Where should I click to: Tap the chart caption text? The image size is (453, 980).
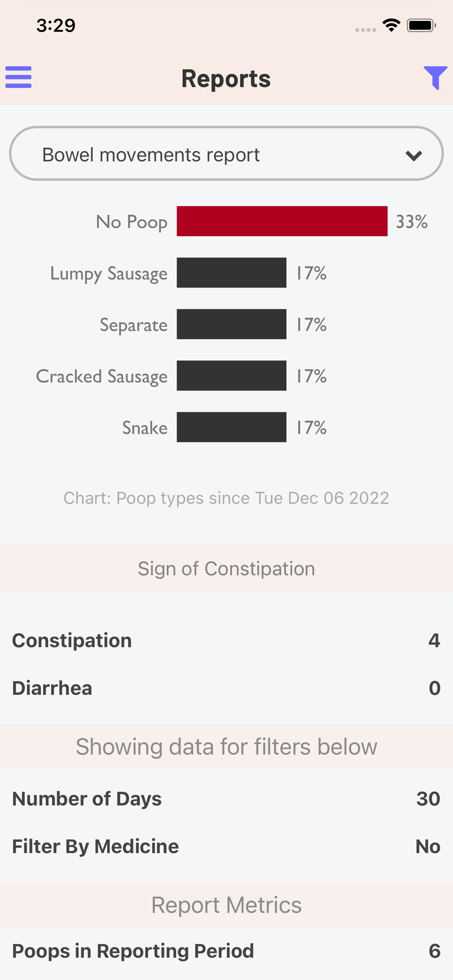(x=226, y=498)
